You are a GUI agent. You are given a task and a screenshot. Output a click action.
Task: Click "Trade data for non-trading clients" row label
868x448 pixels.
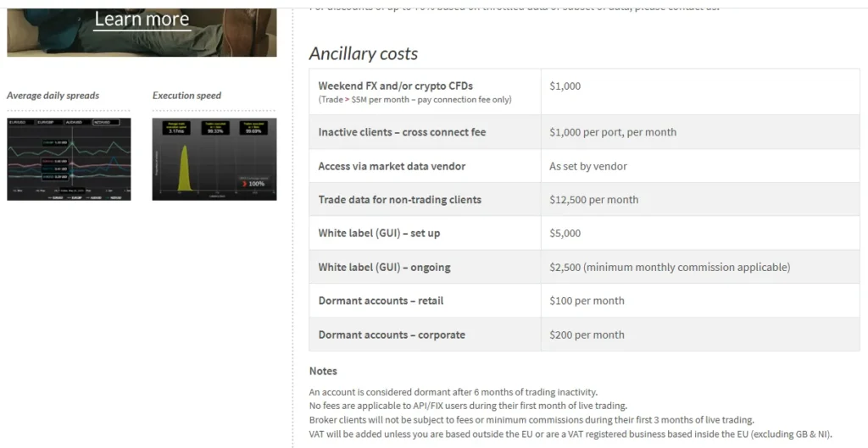[399, 200]
